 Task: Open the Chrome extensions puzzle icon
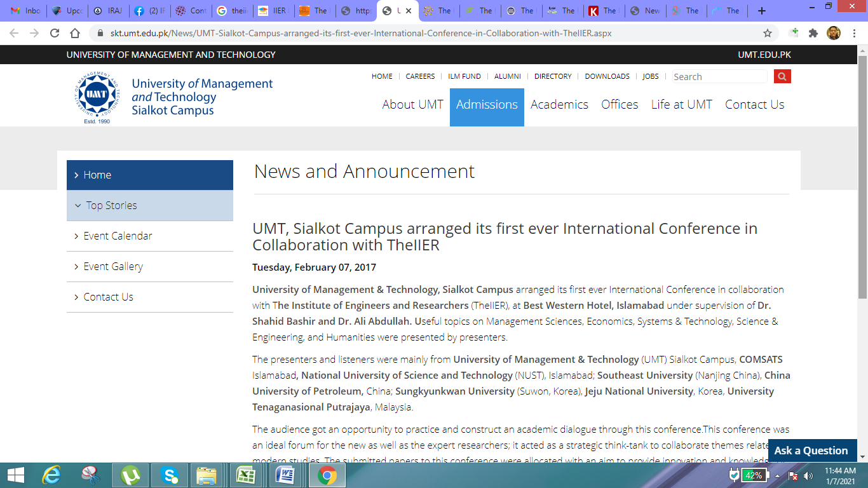(x=813, y=33)
